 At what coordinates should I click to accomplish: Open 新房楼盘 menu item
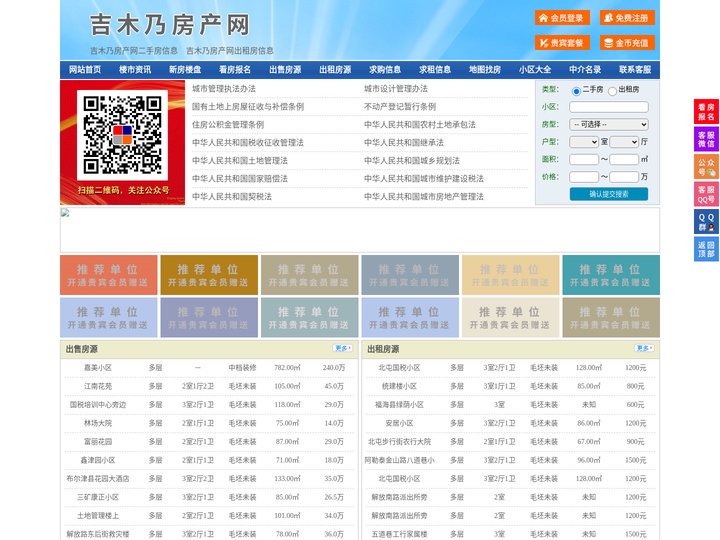tap(185, 70)
